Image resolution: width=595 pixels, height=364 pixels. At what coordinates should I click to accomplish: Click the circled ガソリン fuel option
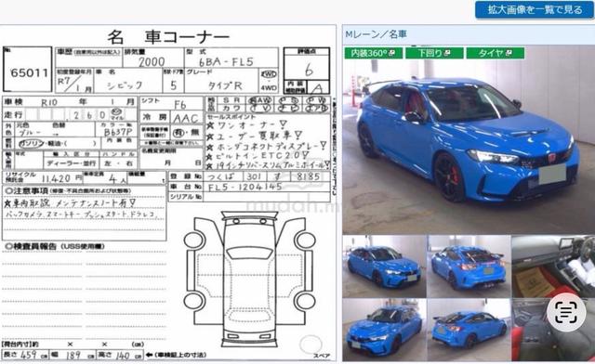31,144
